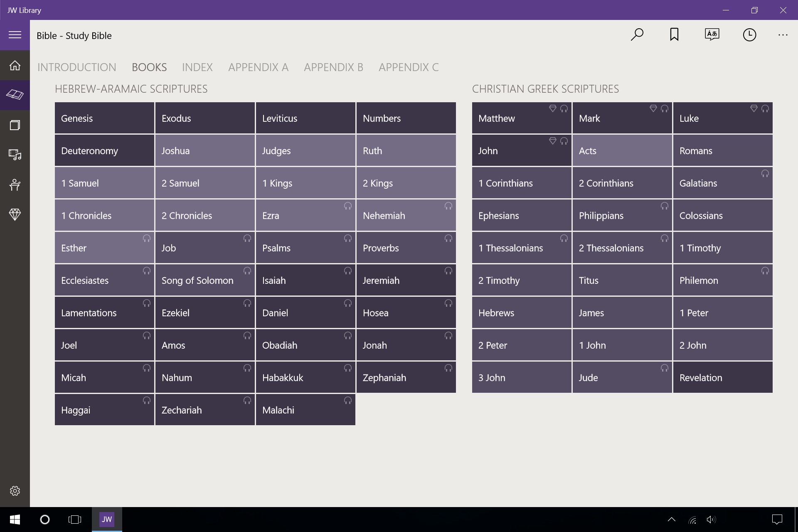This screenshot has height=532, width=798.
Task: Open Media icon in sidebar
Action: coord(15,155)
